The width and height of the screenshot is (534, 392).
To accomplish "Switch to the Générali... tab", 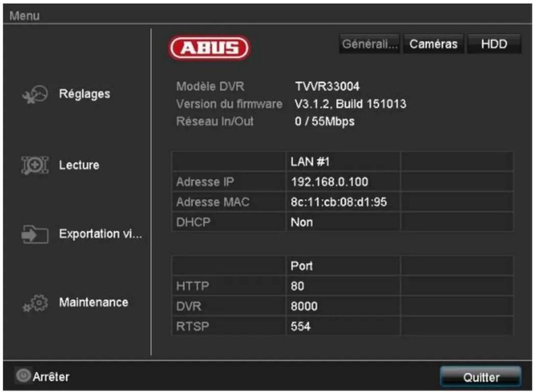I will click(370, 44).
